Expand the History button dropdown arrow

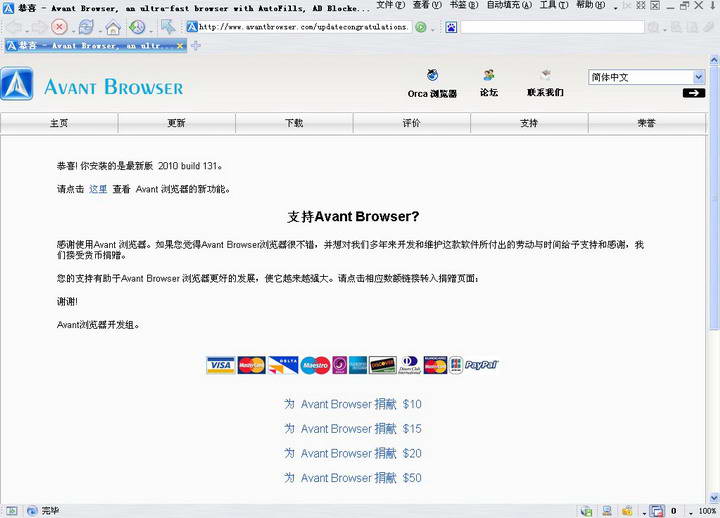pyautogui.click(x=151, y=31)
